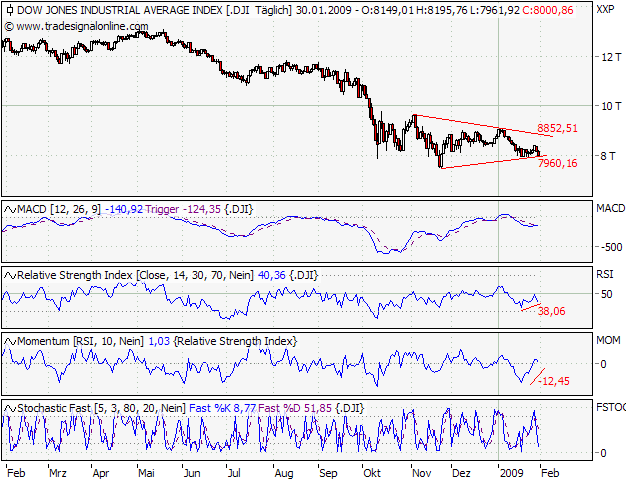The height and width of the screenshot is (480, 640).
Task: Click the Sep month label on time axis
Action: (x=328, y=473)
